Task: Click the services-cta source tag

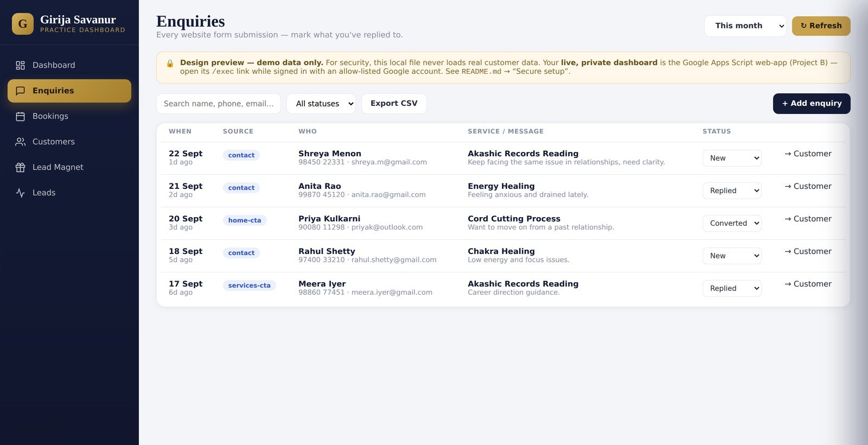Action: [249, 285]
